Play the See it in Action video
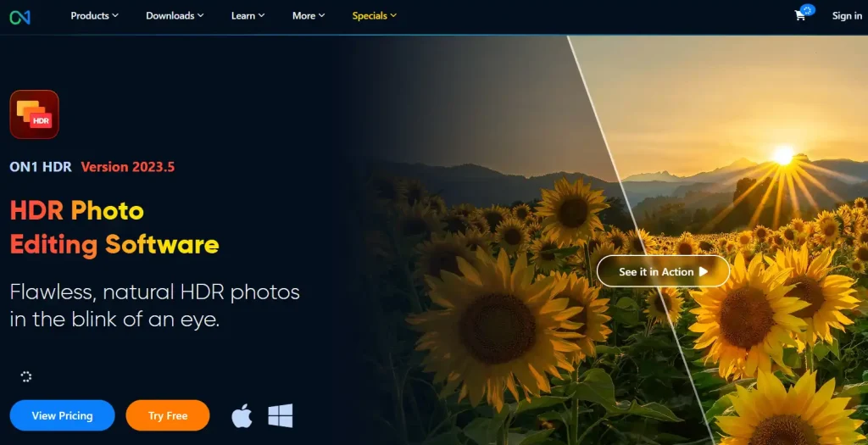 (663, 271)
